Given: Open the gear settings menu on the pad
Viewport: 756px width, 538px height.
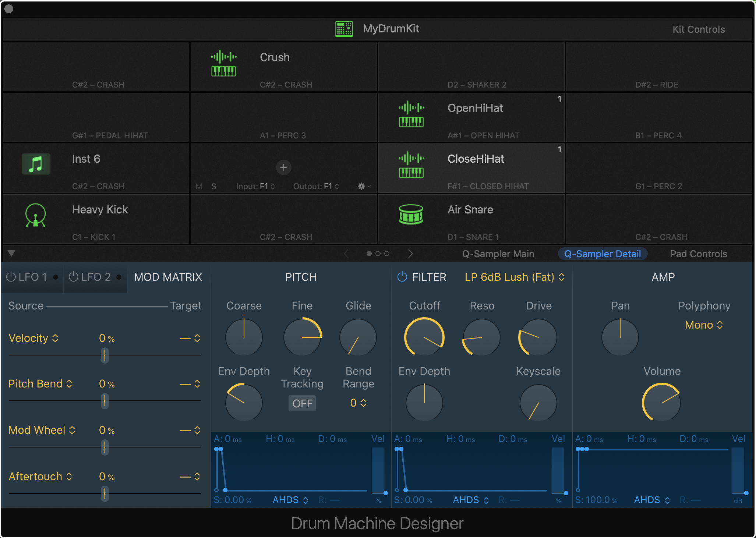Looking at the screenshot, I should (x=362, y=186).
